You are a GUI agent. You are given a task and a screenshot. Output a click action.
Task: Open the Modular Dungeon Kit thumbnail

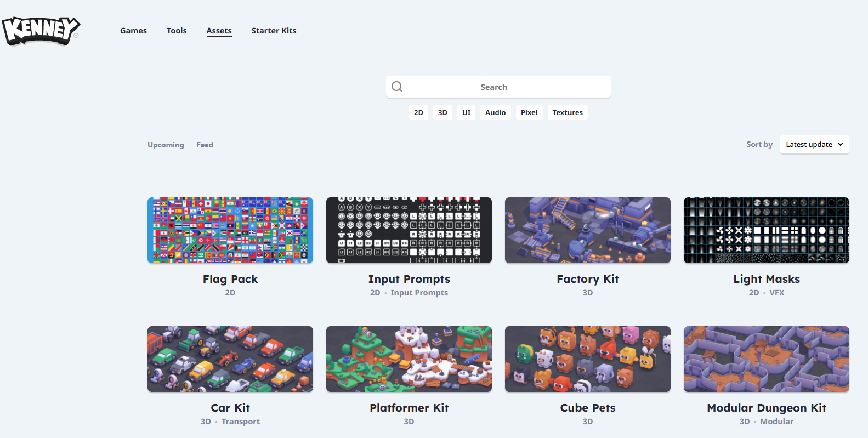click(x=767, y=359)
